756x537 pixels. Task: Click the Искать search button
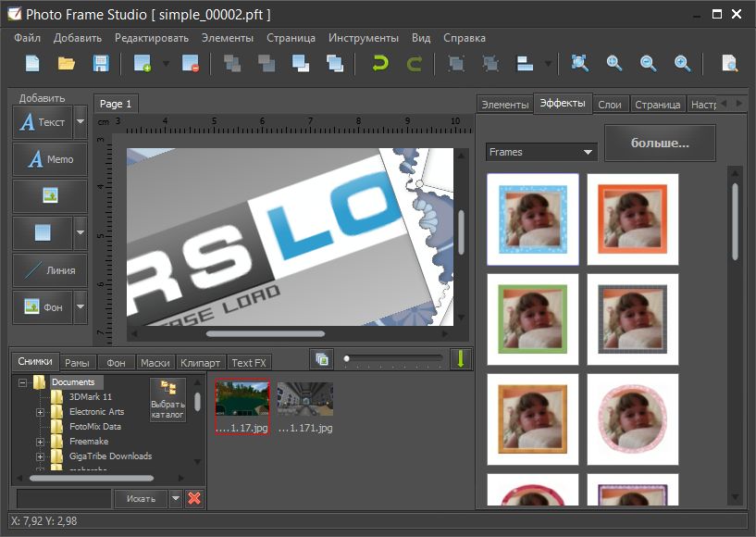coord(141,498)
